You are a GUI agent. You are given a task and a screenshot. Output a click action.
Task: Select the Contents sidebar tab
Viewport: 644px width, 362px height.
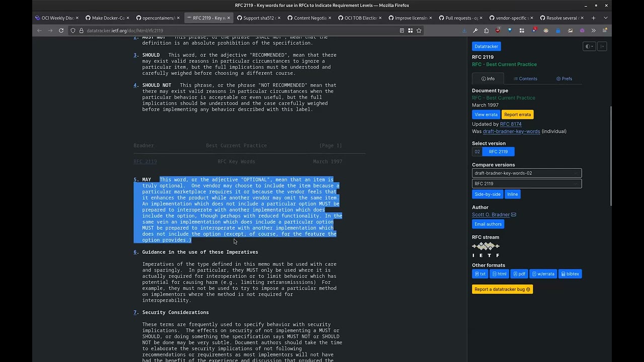[525, 78]
